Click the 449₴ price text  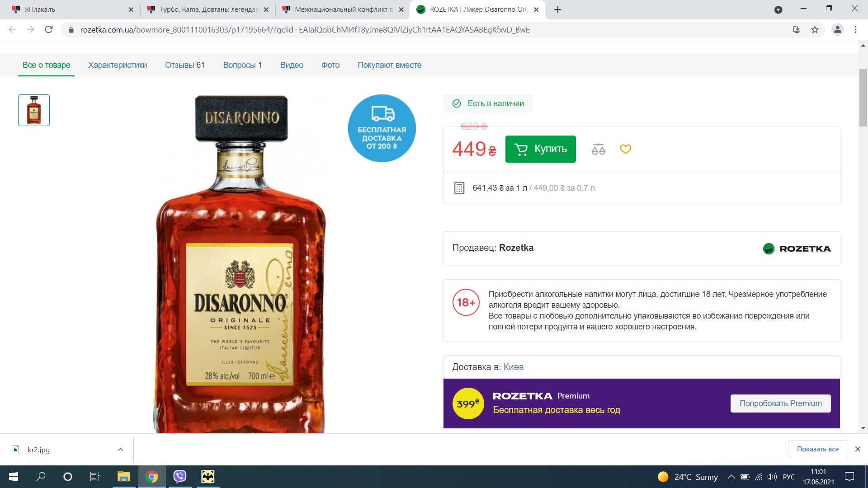click(x=474, y=149)
